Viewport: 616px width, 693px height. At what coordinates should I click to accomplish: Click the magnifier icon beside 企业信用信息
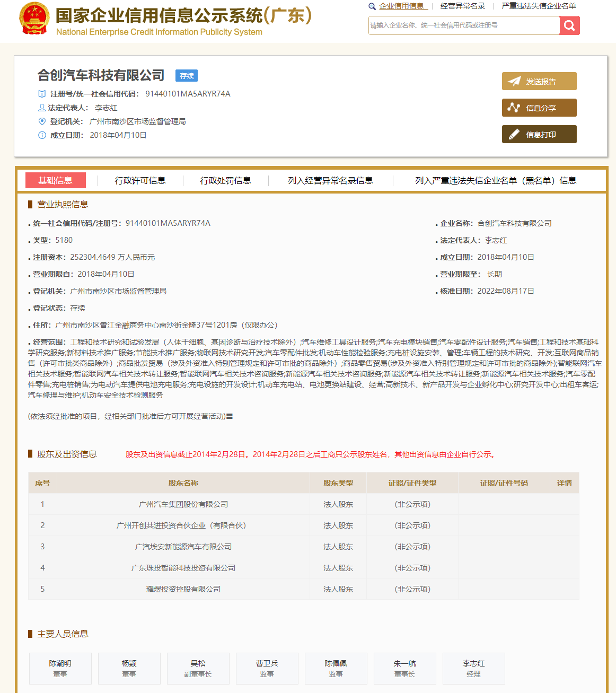point(372,6)
